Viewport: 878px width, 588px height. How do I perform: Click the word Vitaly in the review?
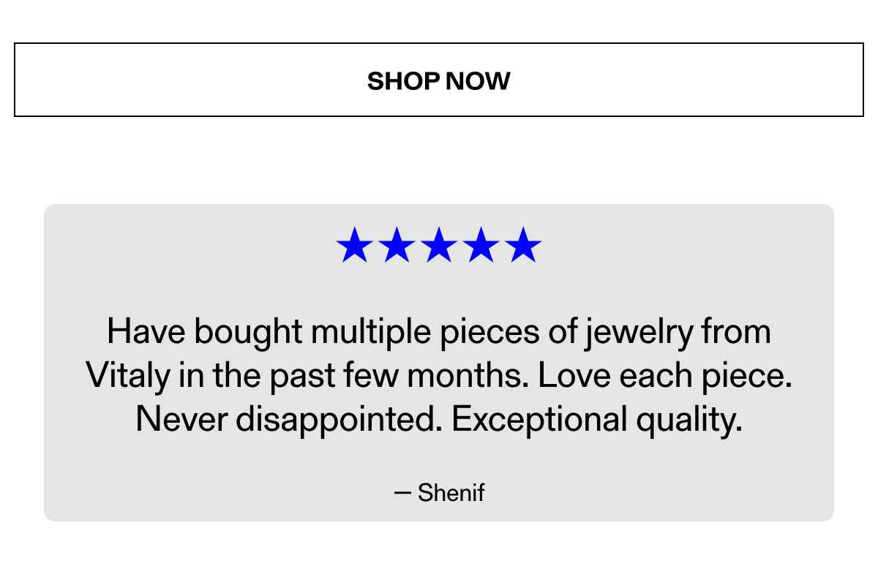coord(128,375)
